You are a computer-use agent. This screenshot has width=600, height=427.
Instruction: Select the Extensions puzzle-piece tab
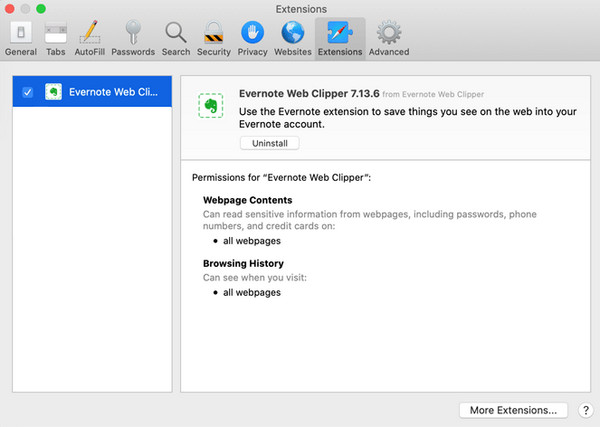point(340,38)
